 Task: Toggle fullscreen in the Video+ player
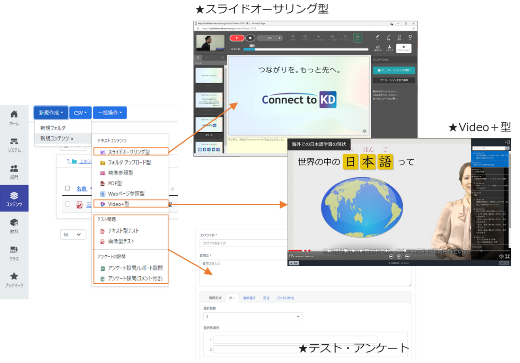(507, 256)
